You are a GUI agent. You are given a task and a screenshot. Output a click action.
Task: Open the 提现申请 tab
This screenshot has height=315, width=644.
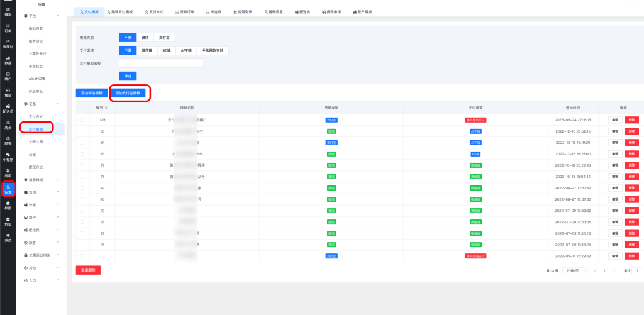[x=332, y=12]
